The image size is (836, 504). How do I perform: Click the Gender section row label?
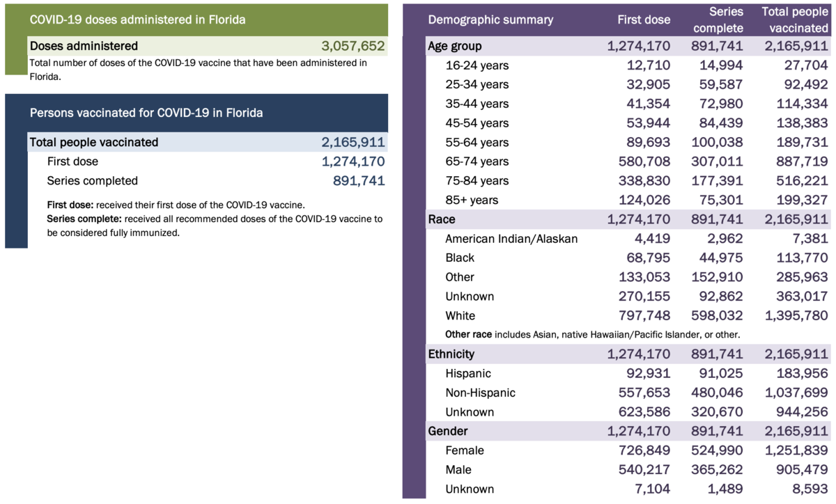[x=447, y=431]
